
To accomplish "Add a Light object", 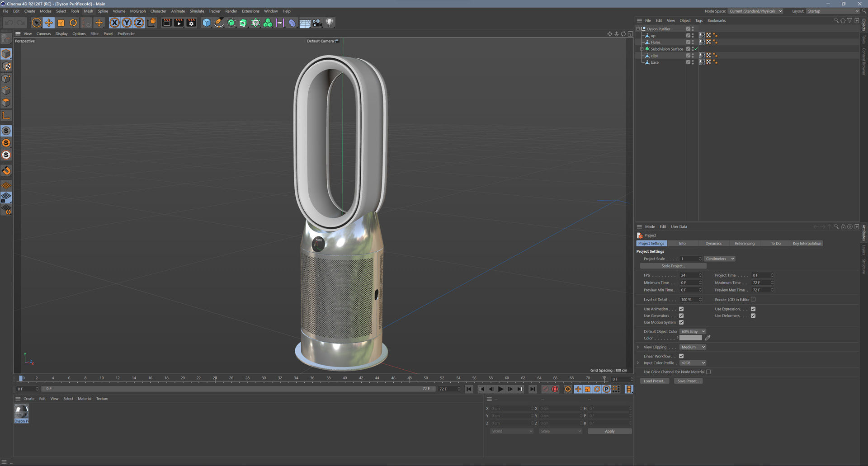I will pos(330,23).
